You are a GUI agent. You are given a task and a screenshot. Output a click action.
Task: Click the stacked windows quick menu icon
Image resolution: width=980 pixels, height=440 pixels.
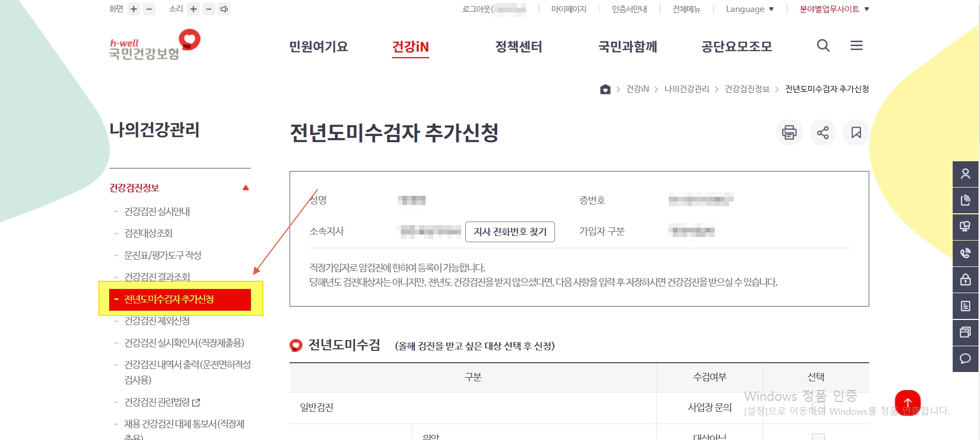(966, 332)
